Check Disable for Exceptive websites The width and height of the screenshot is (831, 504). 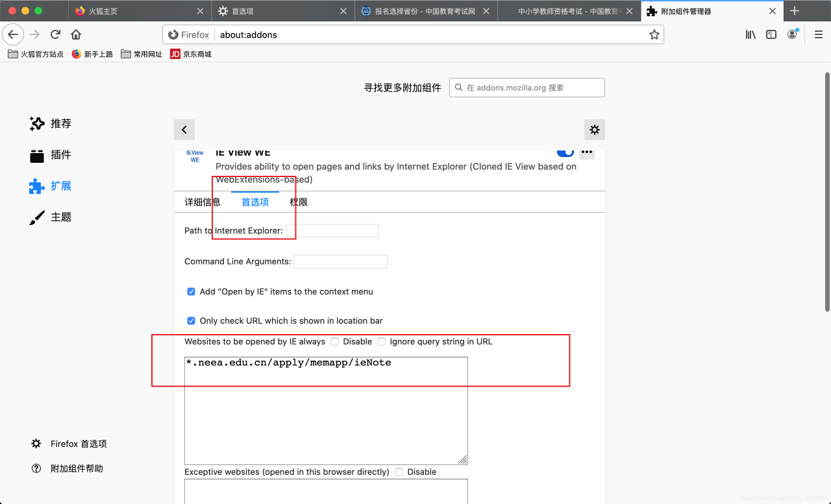tap(399, 472)
